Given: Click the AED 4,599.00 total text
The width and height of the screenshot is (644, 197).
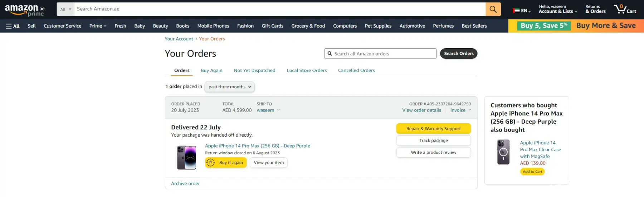Looking at the screenshot, I should pyautogui.click(x=237, y=110).
